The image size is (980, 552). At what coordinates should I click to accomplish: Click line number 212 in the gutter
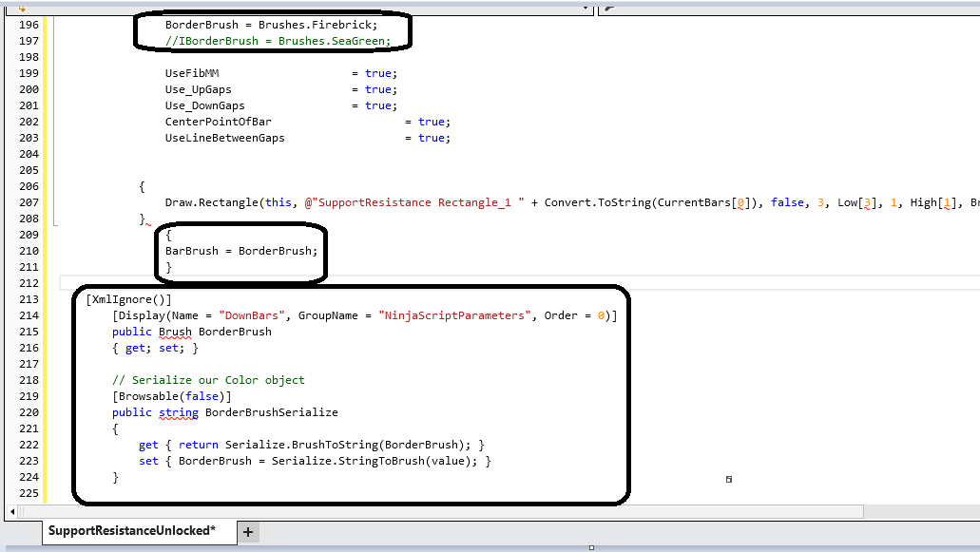pyautogui.click(x=29, y=283)
